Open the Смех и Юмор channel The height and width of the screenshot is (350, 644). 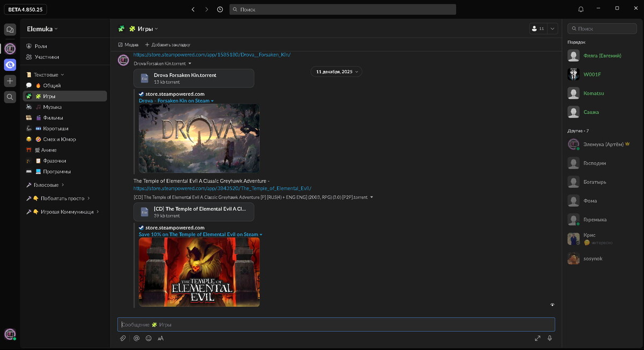(x=64, y=139)
